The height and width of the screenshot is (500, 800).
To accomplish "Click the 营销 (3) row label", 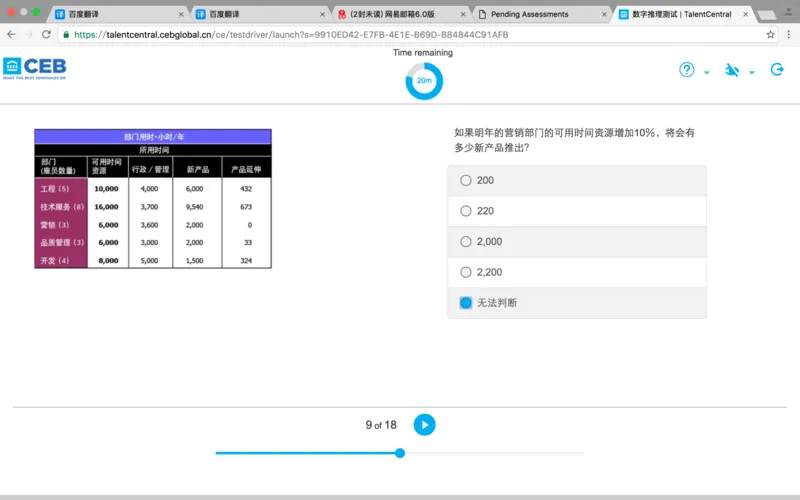I will (55, 225).
